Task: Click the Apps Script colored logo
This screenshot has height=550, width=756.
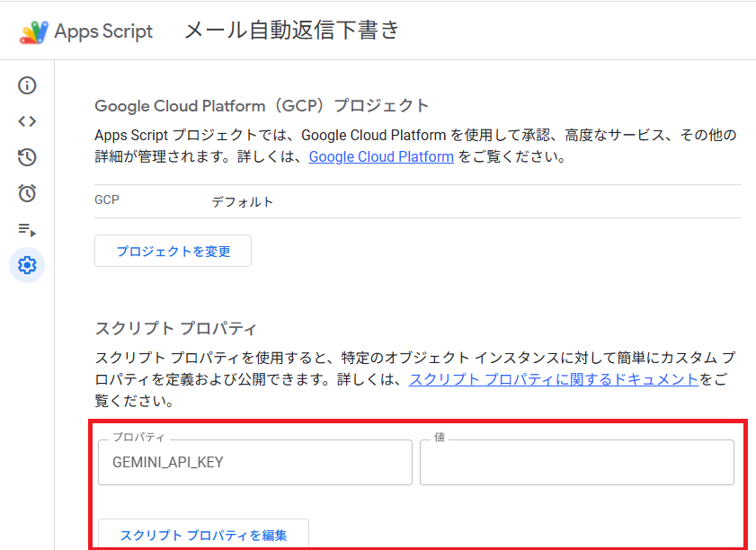Action: (x=34, y=30)
